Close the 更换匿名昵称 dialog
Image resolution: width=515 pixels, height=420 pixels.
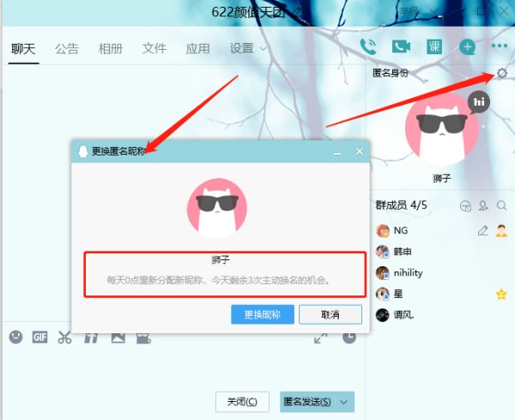click(x=360, y=151)
